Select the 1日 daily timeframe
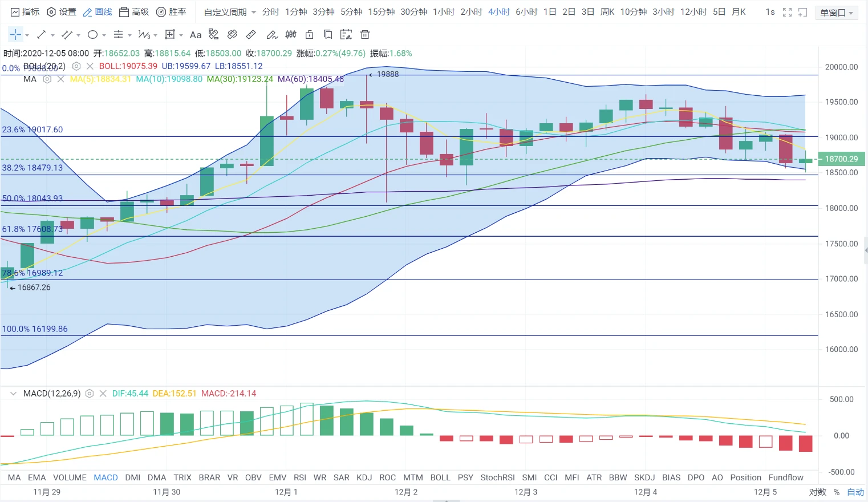Image resolution: width=868 pixels, height=502 pixels. [x=550, y=12]
